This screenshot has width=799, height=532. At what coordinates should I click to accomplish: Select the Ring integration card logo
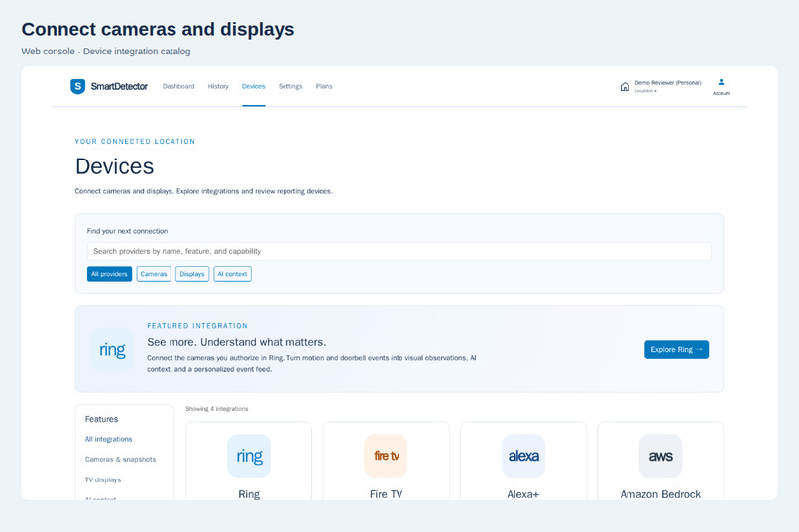click(249, 456)
